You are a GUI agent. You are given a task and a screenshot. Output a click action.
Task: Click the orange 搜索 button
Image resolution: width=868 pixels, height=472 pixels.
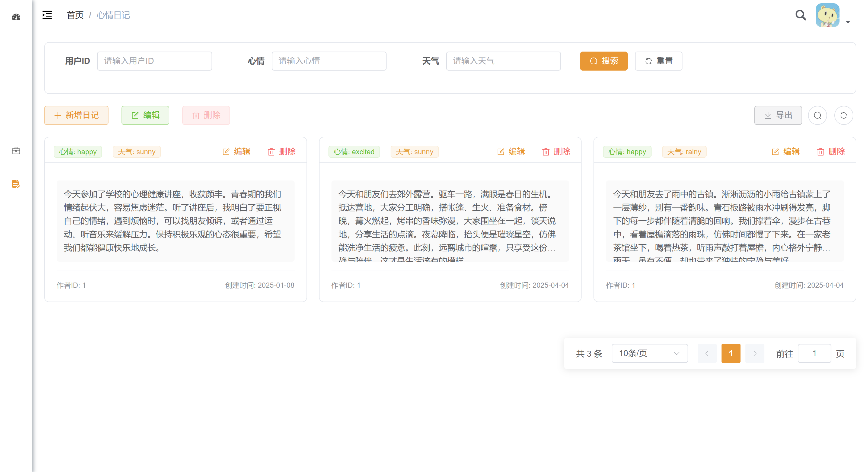coord(604,61)
